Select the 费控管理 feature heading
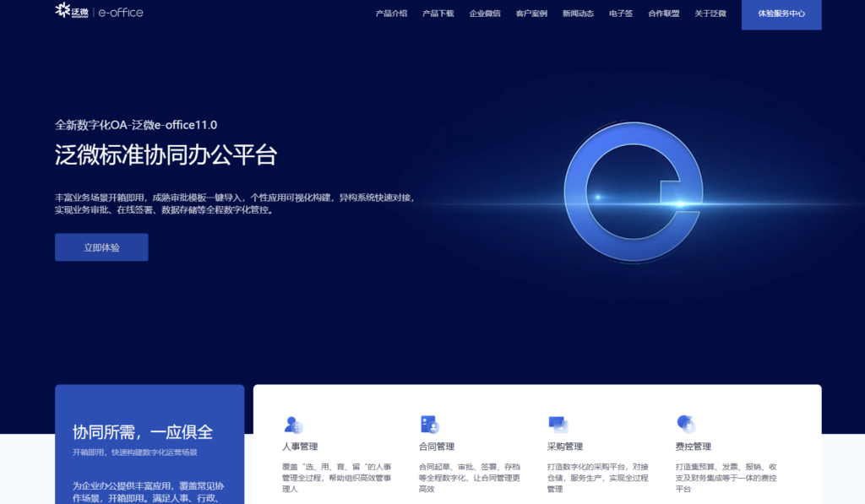865x504 pixels. click(x=693, y=447)
